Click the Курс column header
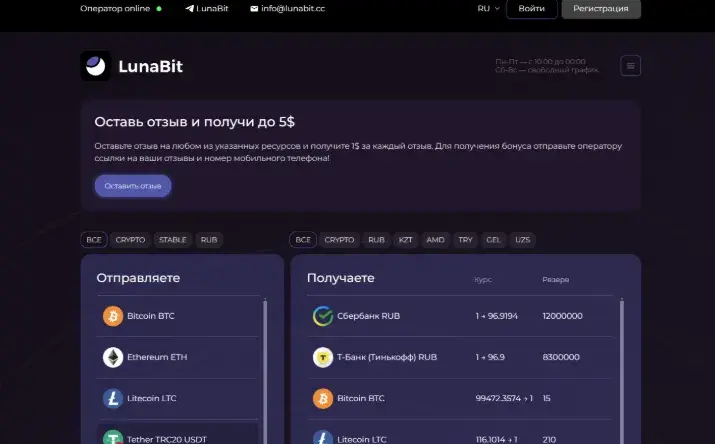The height and width of the screenshot is (444, 715). point(483,279)
